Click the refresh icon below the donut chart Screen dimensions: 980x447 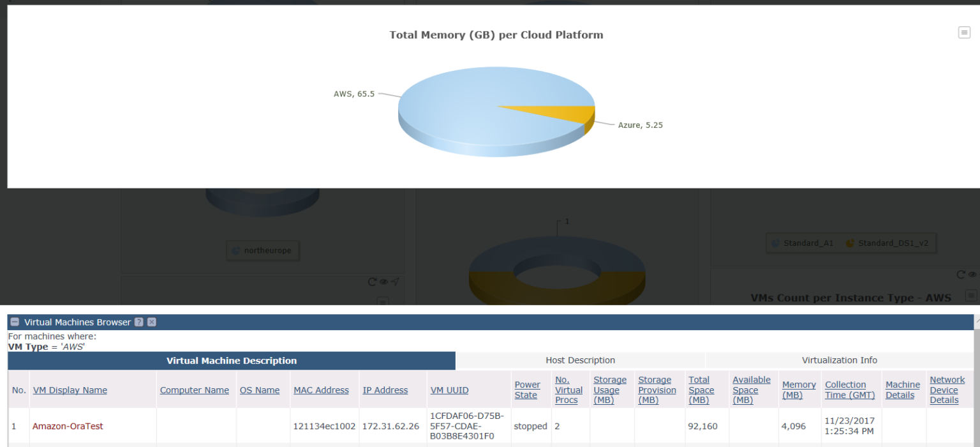pyautogui.click(x=372, y=282)
